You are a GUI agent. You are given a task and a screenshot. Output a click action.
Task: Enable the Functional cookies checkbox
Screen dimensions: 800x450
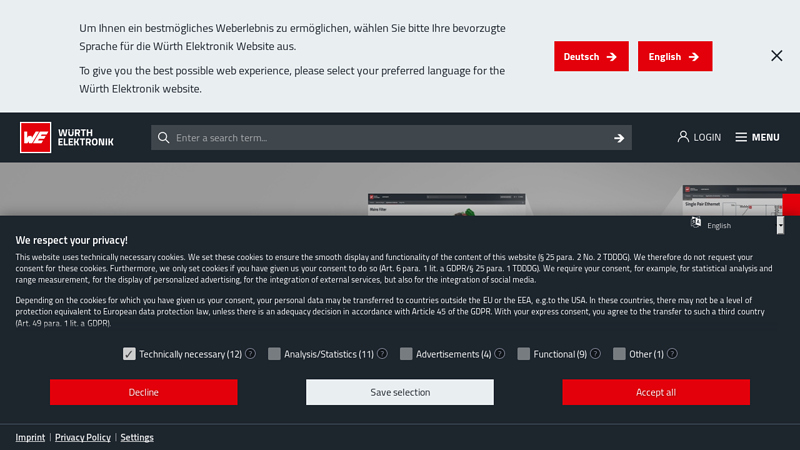tap(523, 354)
